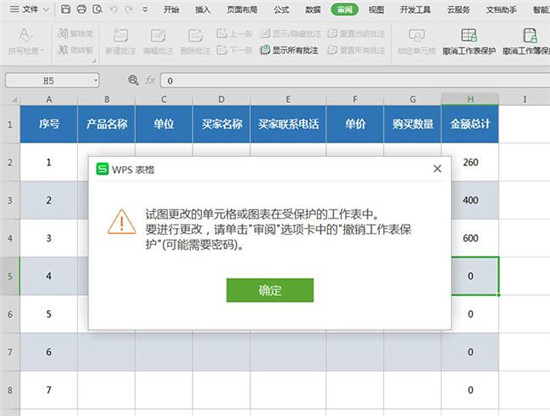Screen dimensions: 550x416
Task: Click 撤消工作簿保护 unprotect workbook icon
Action: (530, 35)
